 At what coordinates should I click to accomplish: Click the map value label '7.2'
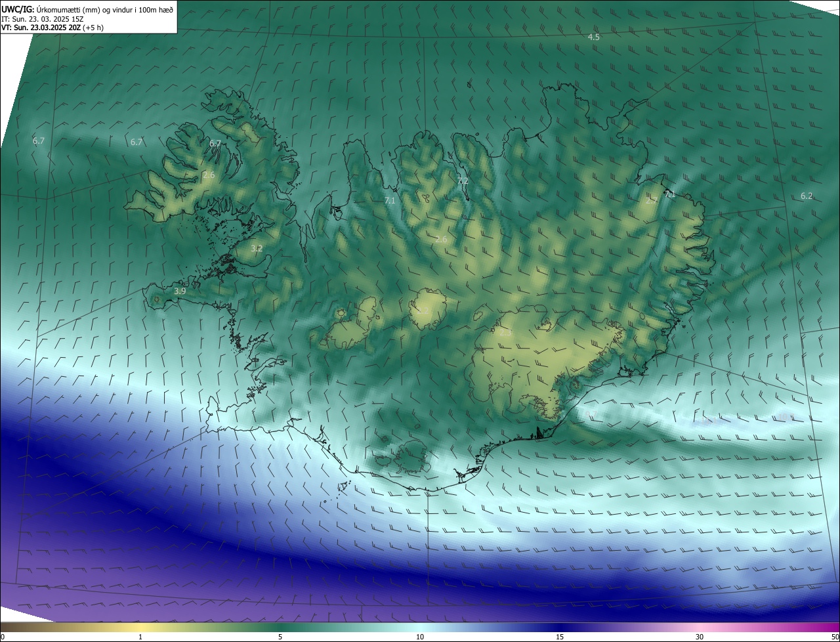pos(463,181)
